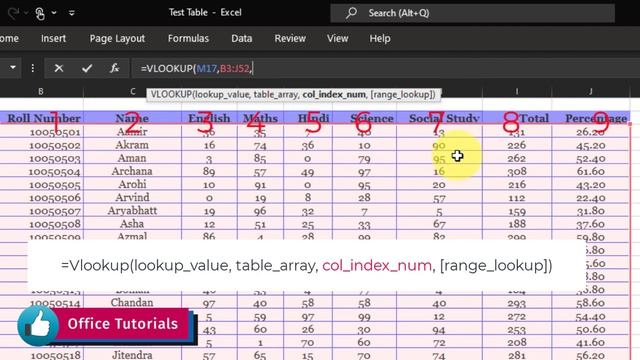Click lookup_value in the formula tooltip

pyautogui.click(x=221, y=95)
